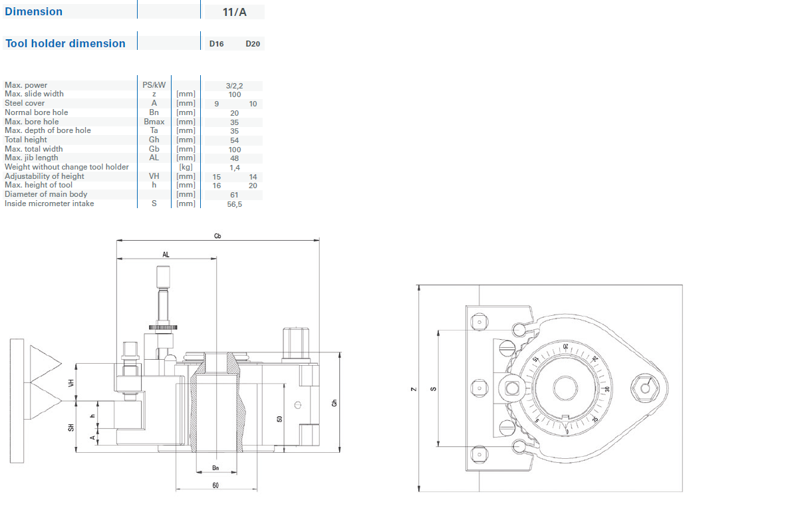
Task: Click the Gb dimension label above side view
Action: pos(217,236)
